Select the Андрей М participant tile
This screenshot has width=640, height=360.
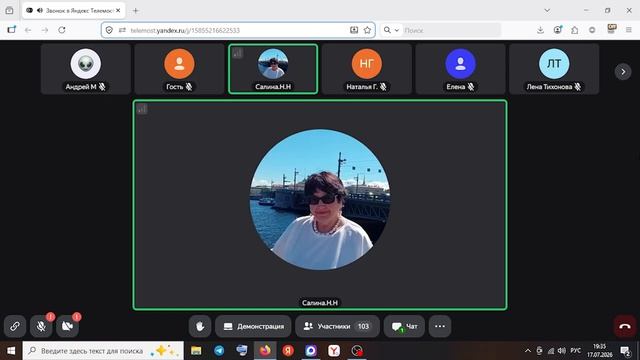[86, 69]
